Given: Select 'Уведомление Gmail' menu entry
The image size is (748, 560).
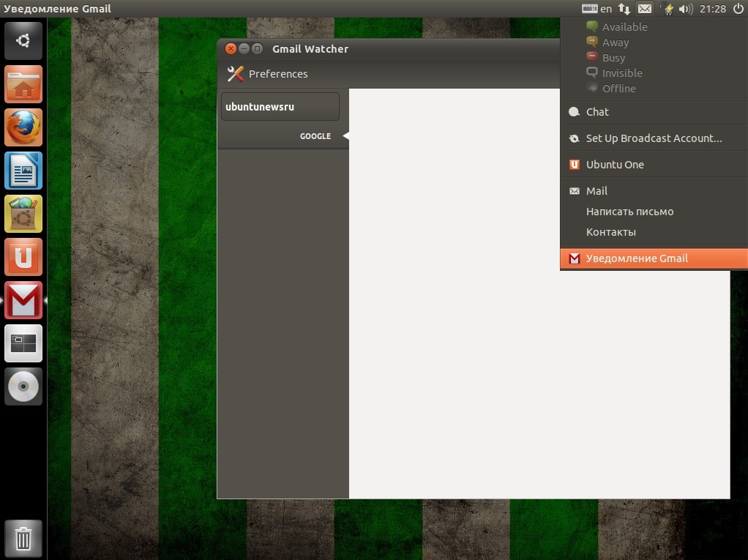Looking at the screenshot, I should [x=654, y=258].
